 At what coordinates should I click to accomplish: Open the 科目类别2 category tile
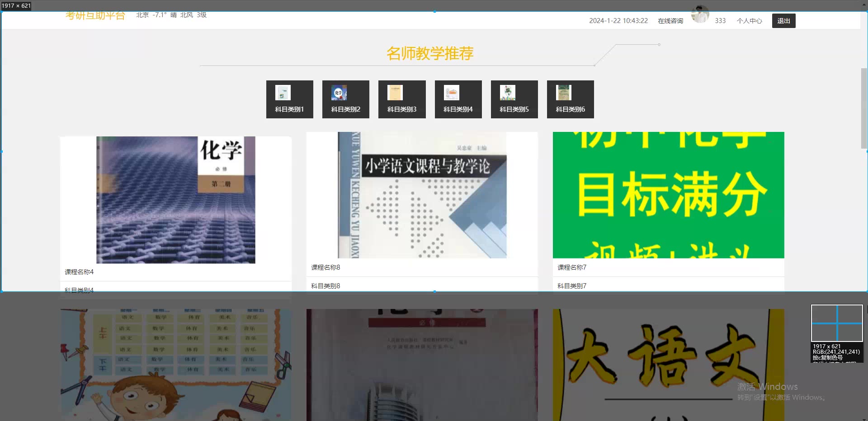point(346,99)
